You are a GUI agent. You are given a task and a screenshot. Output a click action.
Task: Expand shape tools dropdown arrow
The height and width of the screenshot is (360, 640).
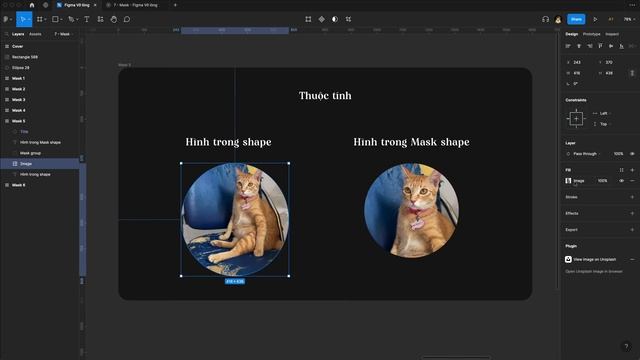click(61, 20)
